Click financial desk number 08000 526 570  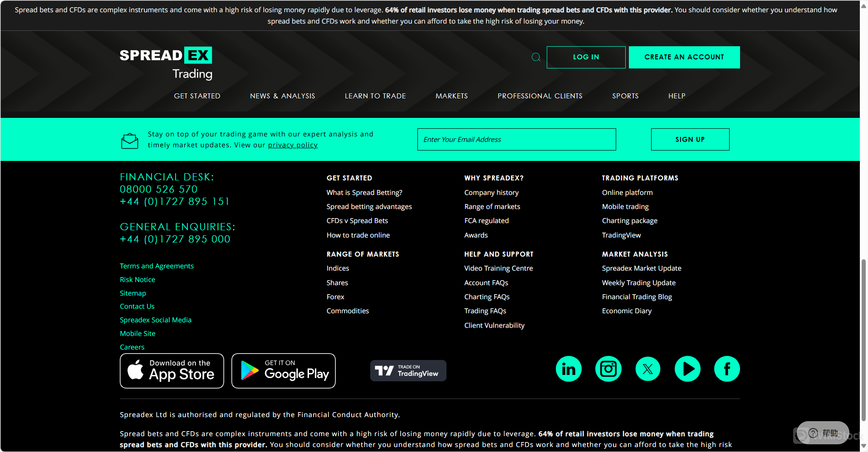tap(159, 189)
